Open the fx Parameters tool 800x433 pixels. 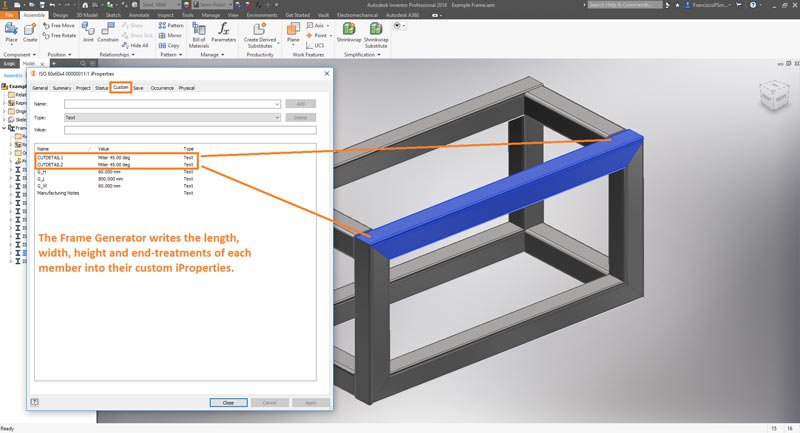pyautogui.click(x=223, y=33)
